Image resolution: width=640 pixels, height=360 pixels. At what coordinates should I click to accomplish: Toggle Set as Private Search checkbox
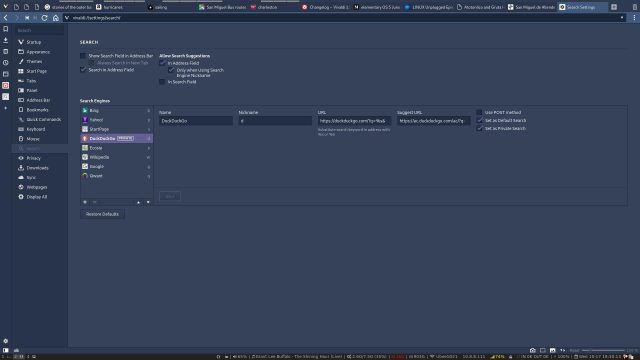pos(480,128)
